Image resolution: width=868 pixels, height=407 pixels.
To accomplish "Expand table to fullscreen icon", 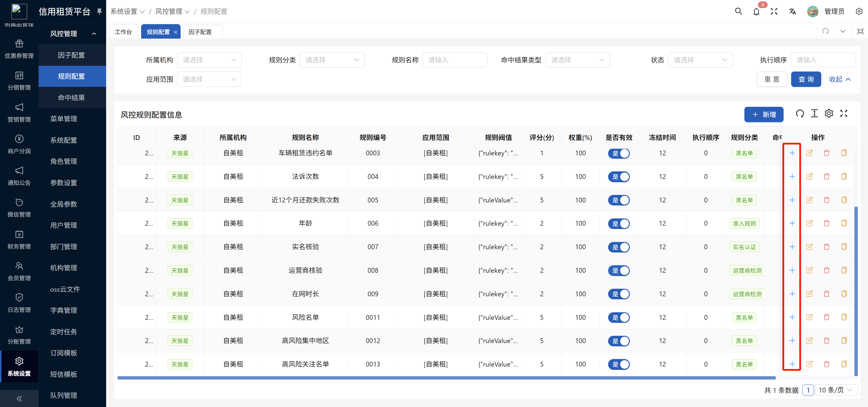I will (843, 114).
